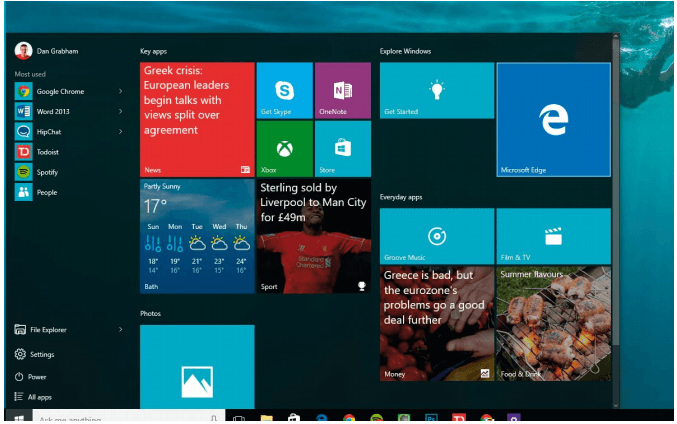Open the Photoshop icon on the taskbar
The image size is (677, 424).
431,418
